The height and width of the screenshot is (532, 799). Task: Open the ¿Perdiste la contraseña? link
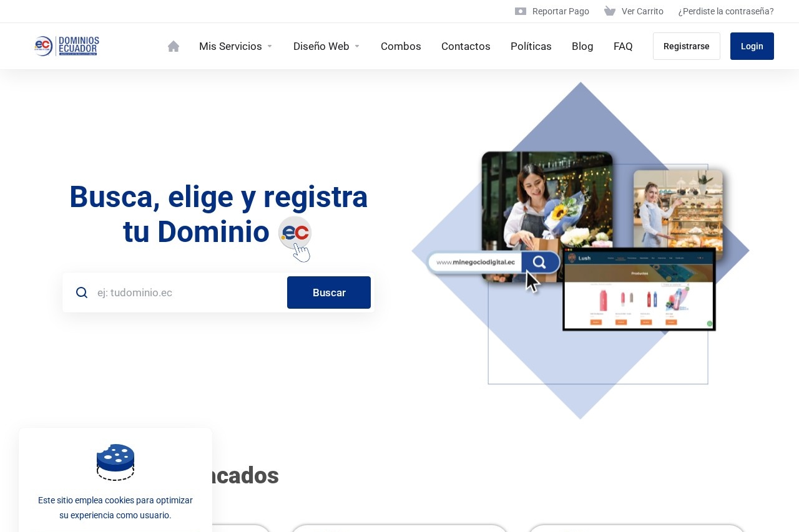tap(726, 11)
